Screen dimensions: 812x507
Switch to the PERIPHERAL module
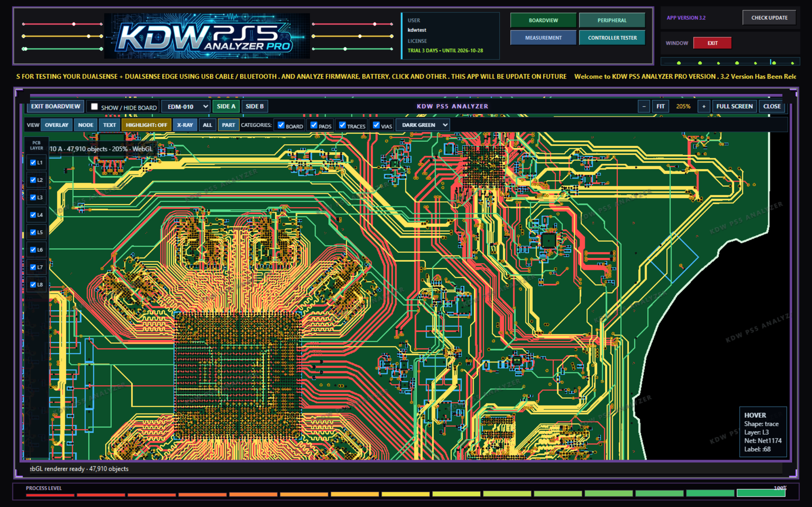pyautogui.click(x=612, y=20)
